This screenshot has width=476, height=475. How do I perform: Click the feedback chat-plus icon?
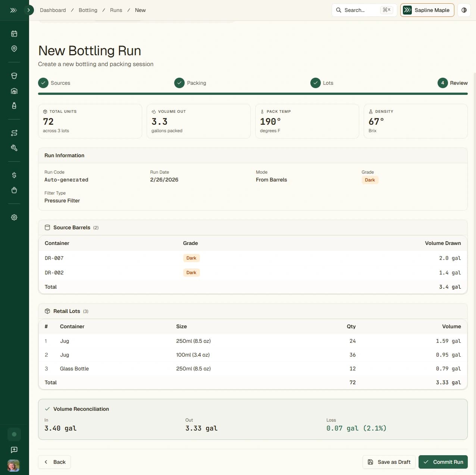[14, 450]
